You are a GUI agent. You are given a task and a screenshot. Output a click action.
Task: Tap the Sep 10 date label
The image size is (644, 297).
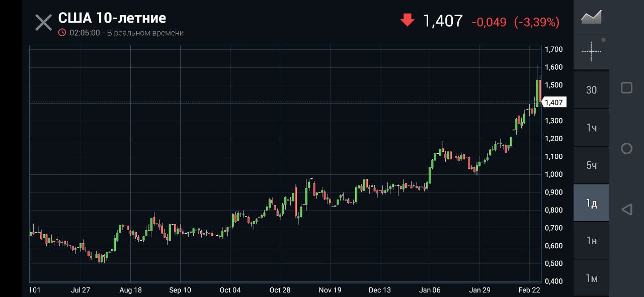[180, 290]
